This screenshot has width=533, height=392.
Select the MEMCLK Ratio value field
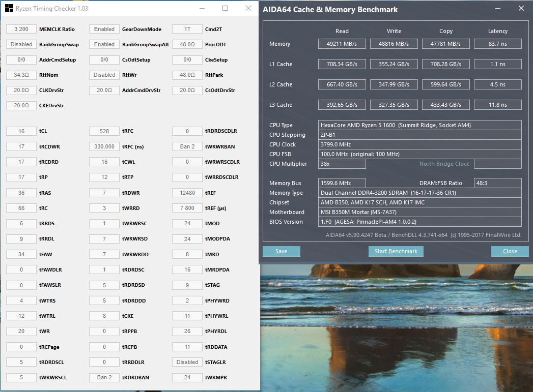point(21,29)
